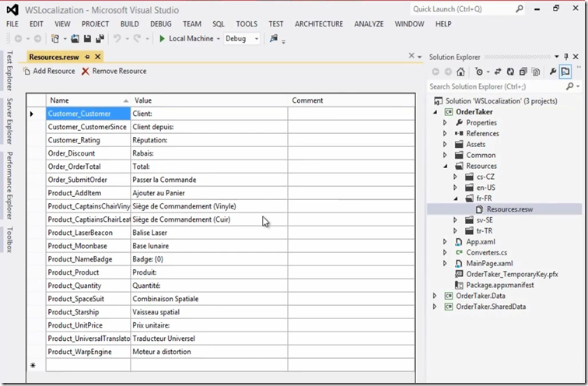Click the Redo toolbar icon

(x=137, y=39)
